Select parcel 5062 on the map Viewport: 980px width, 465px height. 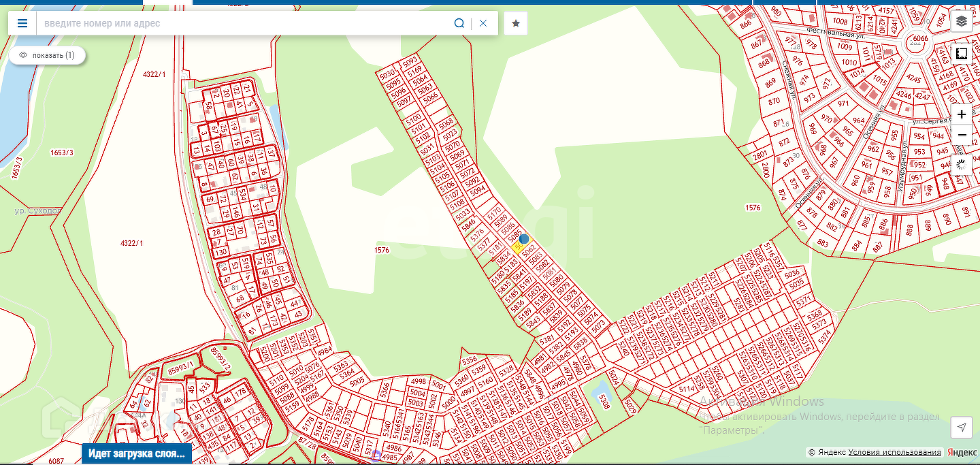(x=529, y=251)
